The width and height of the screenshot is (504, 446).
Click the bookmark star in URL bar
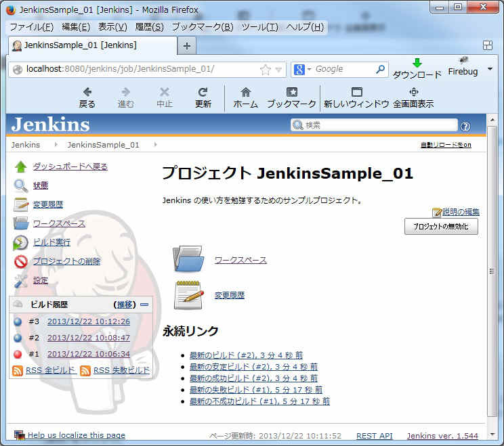266,70
